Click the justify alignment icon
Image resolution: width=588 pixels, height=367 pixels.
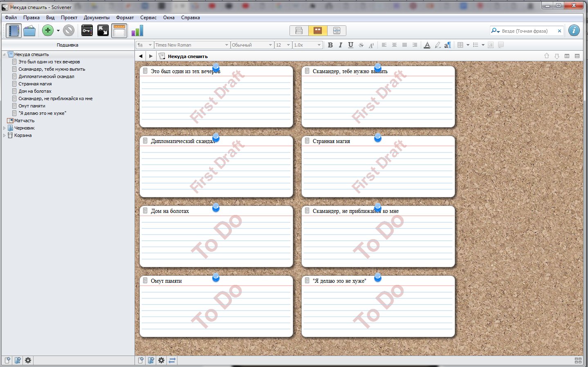(404, 45)
